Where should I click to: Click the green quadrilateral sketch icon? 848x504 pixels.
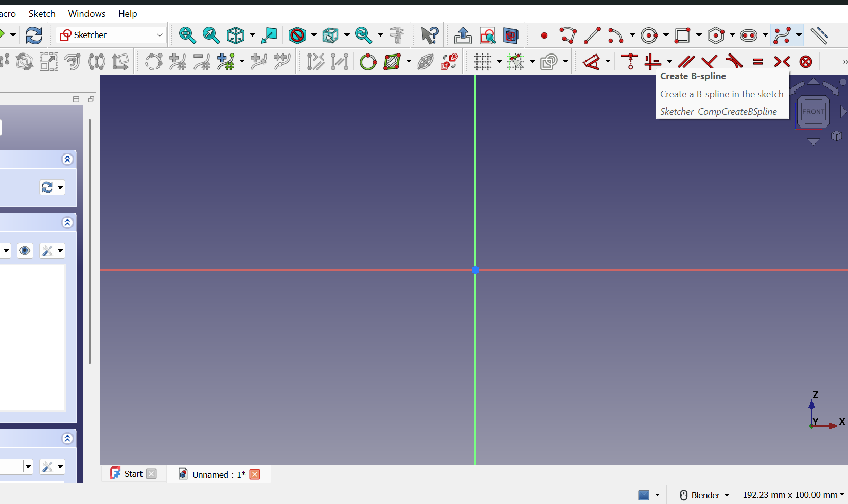click(x=392, y=62)
